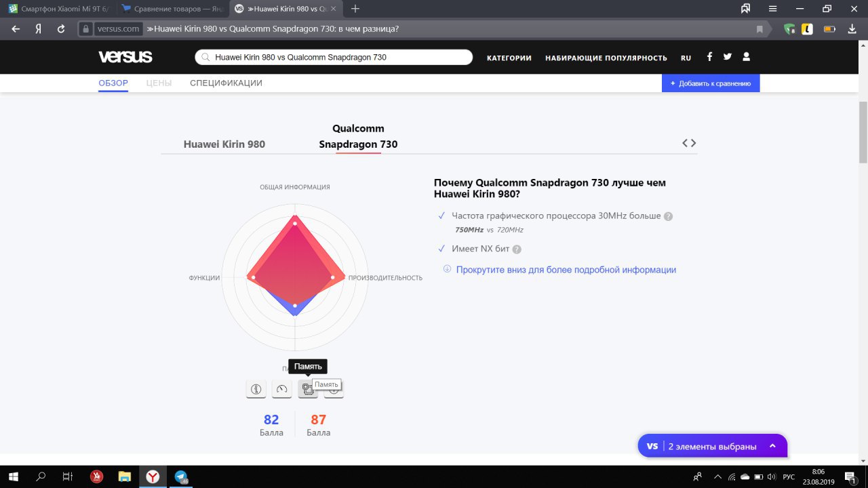Click the Versus search input field
868x488 pixels.
tap(334, 58)
